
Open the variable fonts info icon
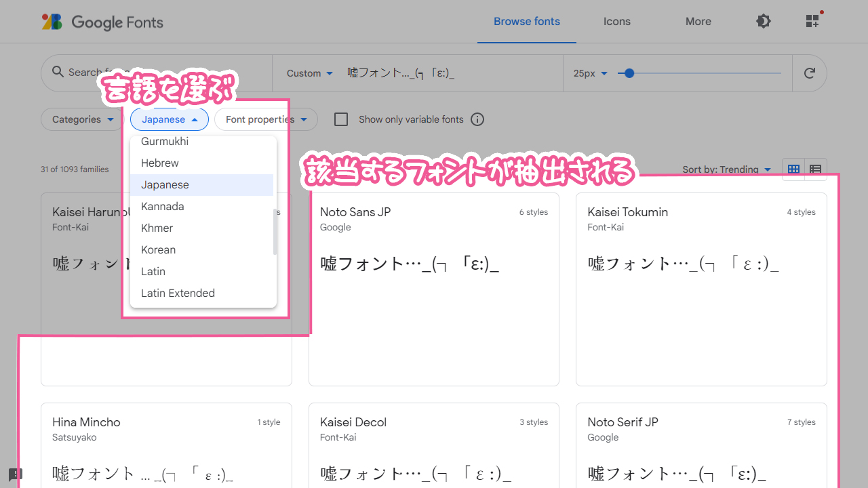tap(477, 119)
